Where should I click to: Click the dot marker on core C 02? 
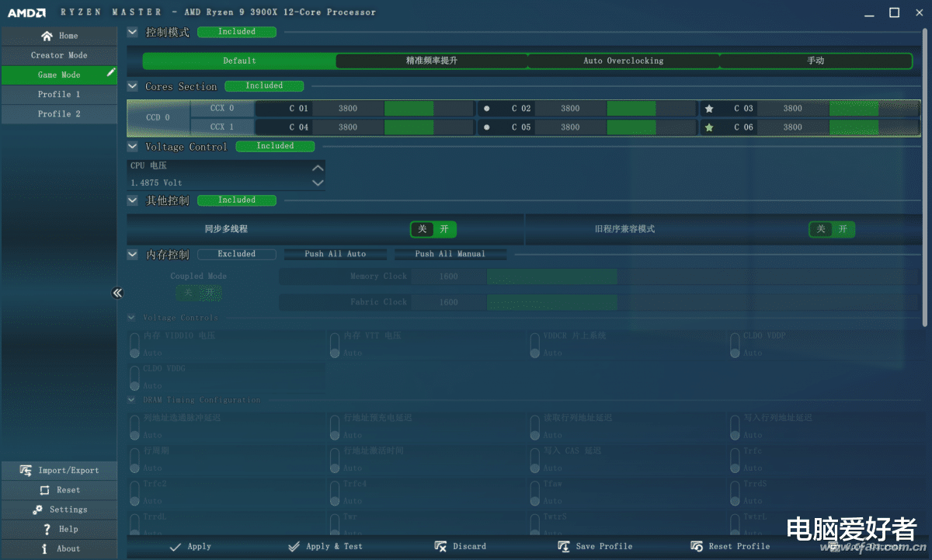tap(487, 109)
